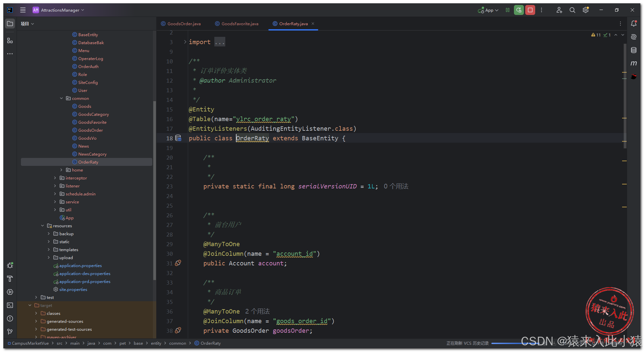
Task: Open the Debug tool window
Action: click(10, 265)
